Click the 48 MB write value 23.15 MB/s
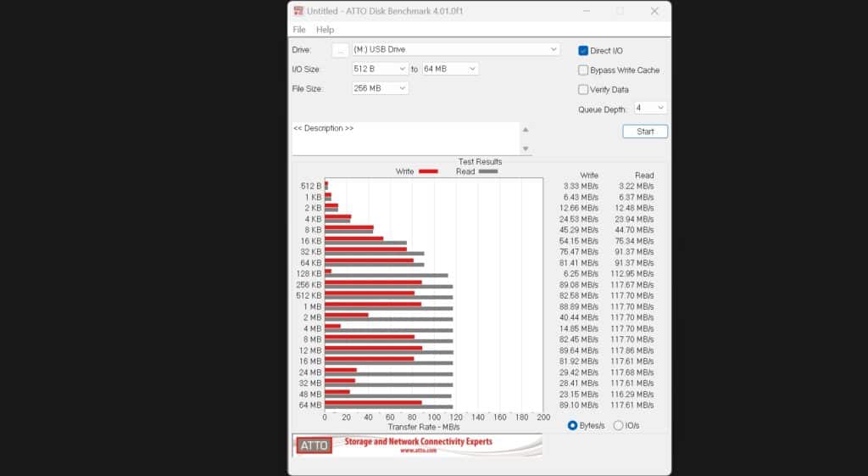This screenshot has height=476, width=868. point(578,394)
